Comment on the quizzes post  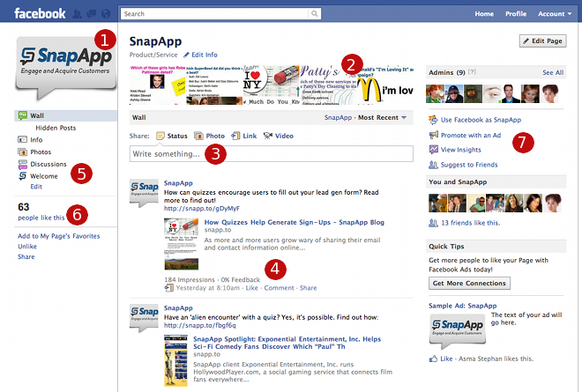coord(280,288)
